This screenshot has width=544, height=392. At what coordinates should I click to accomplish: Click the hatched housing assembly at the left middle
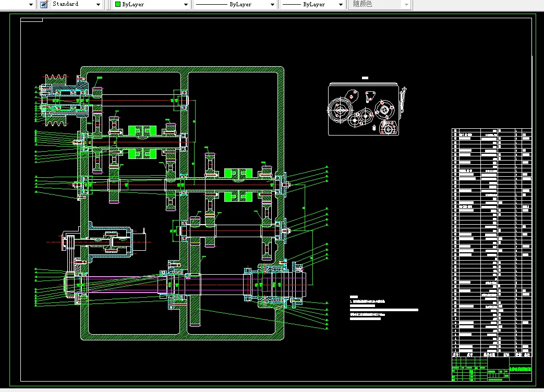[110, 241]
